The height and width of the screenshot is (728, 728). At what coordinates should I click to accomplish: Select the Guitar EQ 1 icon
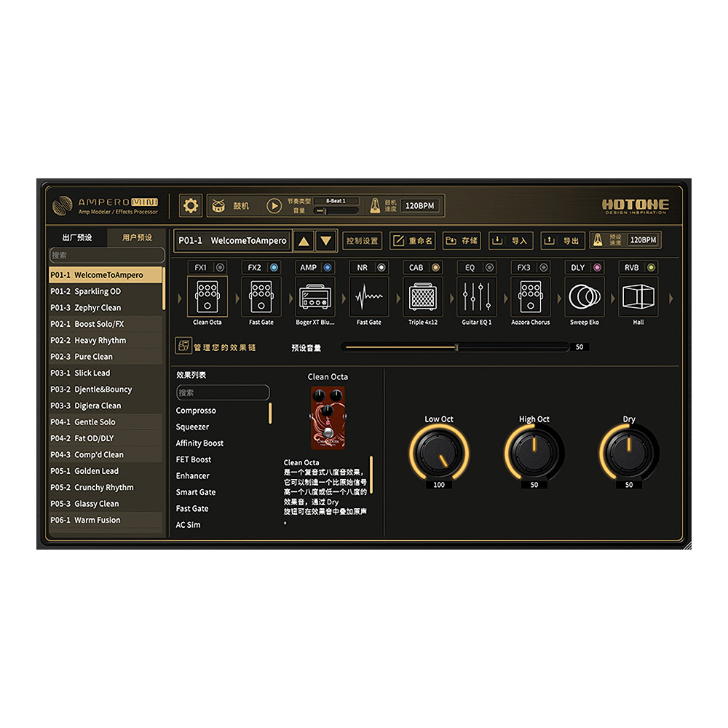click(477, 297)
